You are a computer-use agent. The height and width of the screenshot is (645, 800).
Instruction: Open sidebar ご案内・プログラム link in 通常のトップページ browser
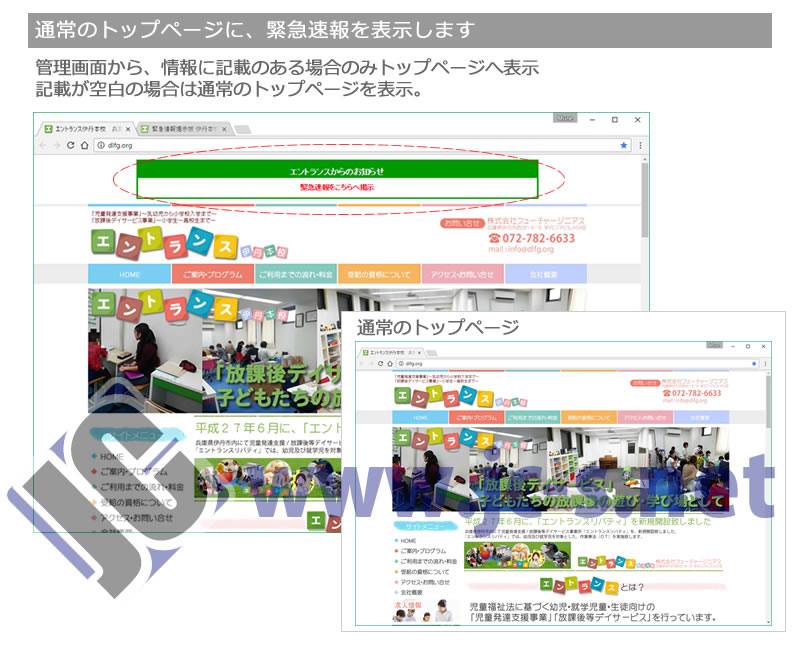tap(423, 551)
